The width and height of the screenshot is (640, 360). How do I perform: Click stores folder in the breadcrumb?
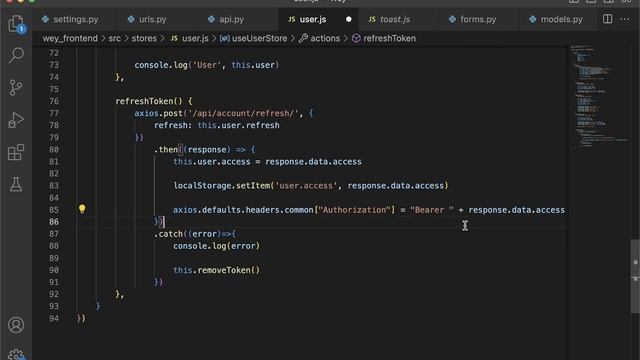(x=144, y=38)
